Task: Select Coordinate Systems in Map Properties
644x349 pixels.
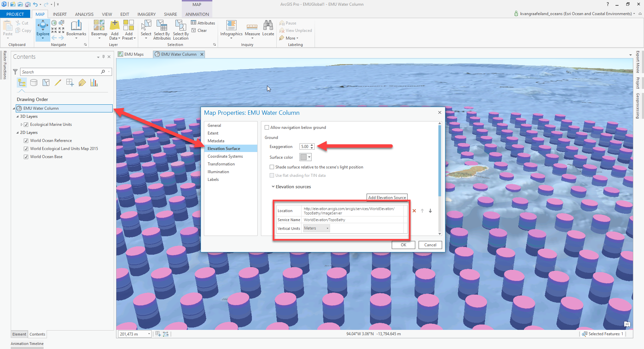Action: point(225,156)
